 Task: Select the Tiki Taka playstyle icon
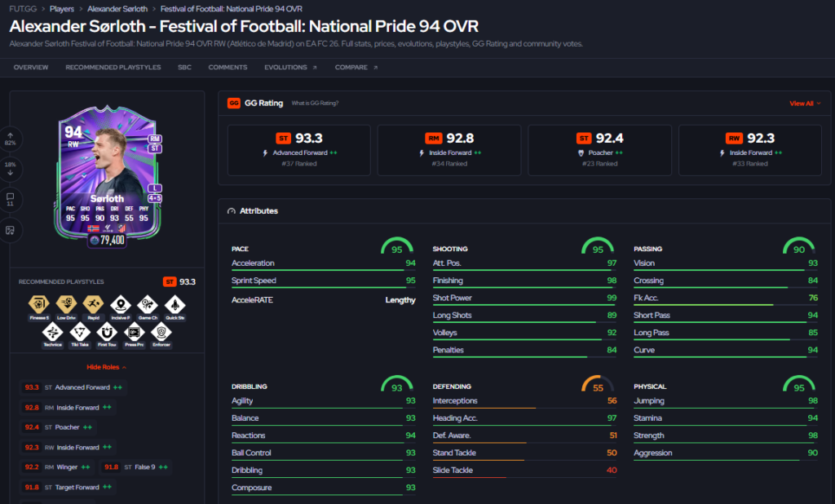coord(80,332)
